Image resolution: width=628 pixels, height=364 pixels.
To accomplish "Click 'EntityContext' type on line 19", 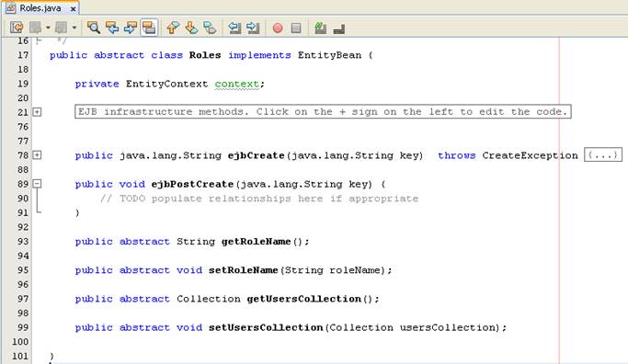I will click(167, 84).
